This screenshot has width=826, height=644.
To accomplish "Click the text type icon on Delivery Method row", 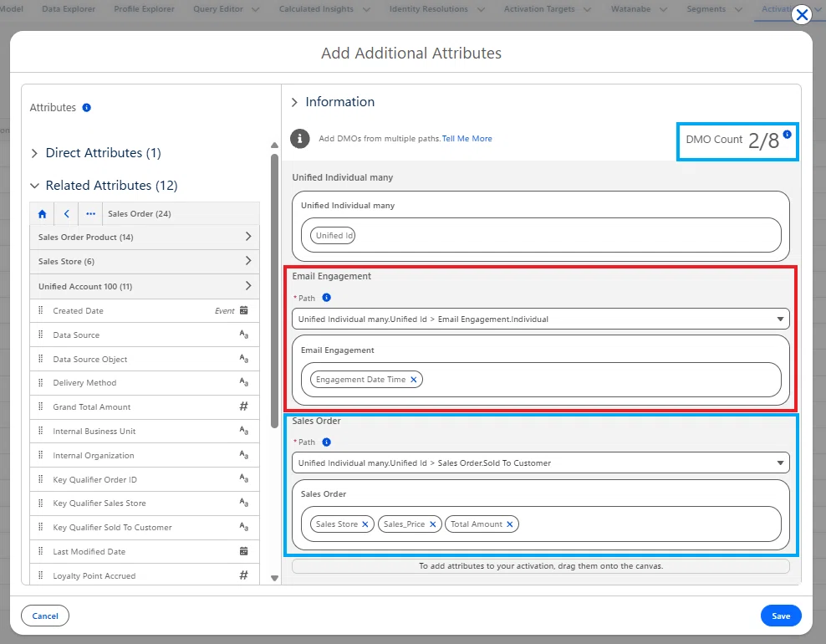I will pyautogui.click(x=244, y=382).
